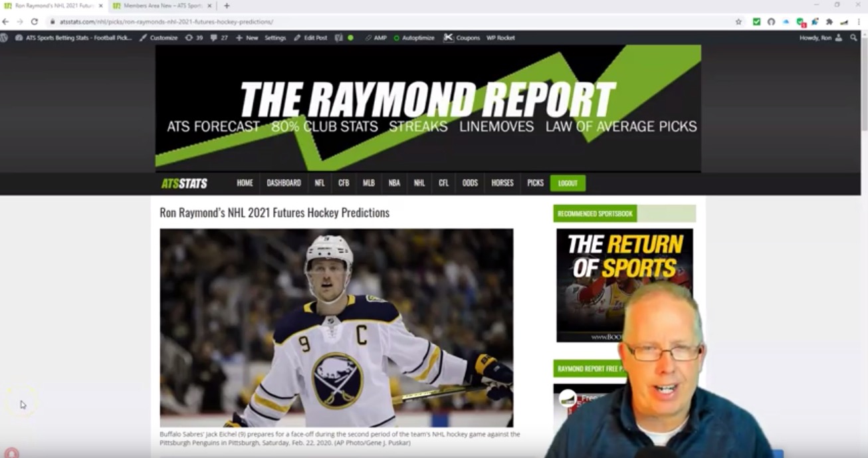
Task: Open the NHL section
Action: click(x=419, y=183)
